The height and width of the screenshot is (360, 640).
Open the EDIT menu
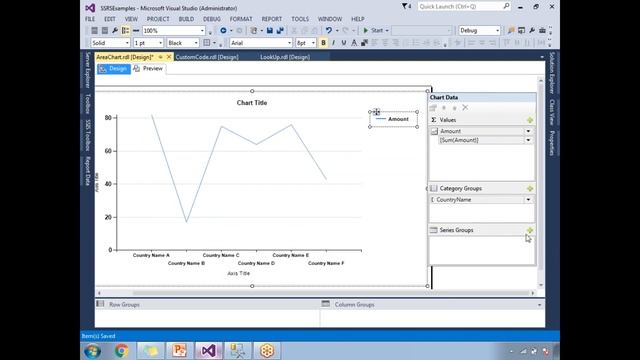[110, 19]
